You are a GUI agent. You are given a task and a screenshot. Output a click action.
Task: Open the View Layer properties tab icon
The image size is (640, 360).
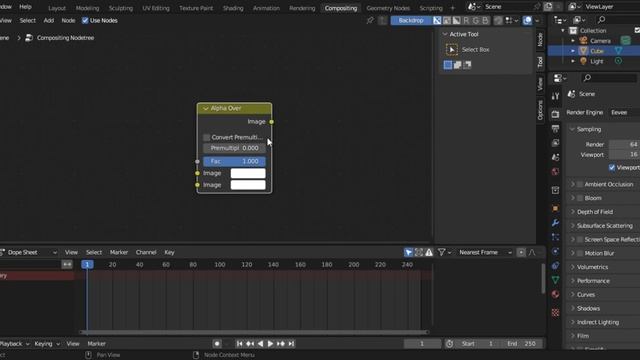[x=555, y=143]
